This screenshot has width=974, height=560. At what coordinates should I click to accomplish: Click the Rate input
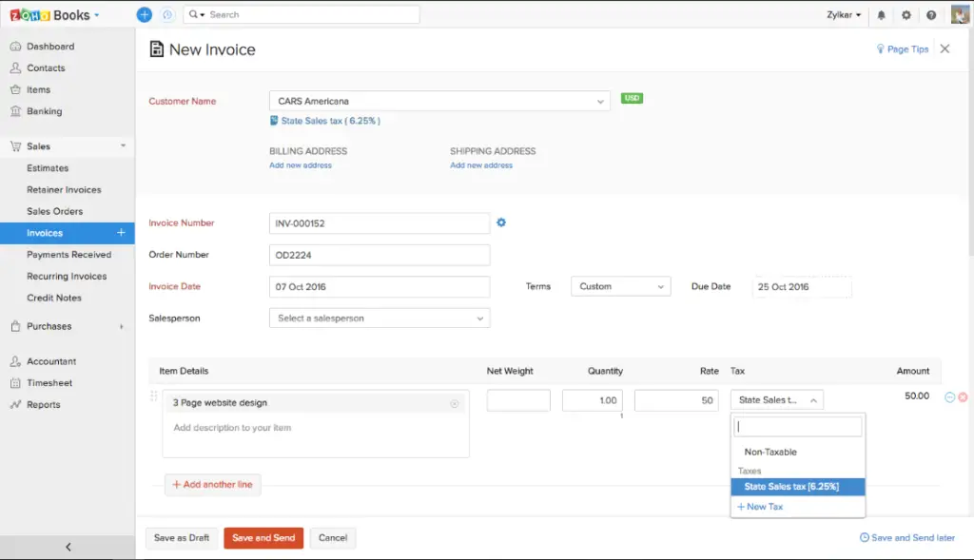click(676, 400)
